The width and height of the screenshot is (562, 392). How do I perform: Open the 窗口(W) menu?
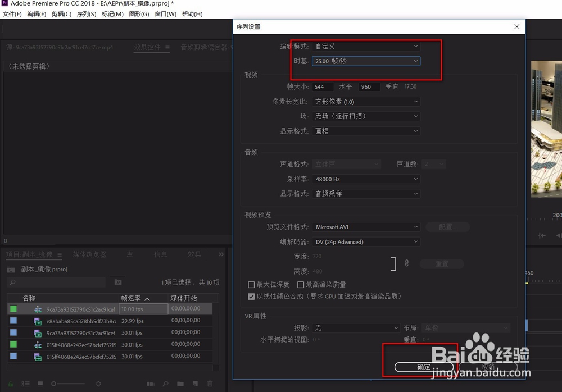tap(166, 15)
